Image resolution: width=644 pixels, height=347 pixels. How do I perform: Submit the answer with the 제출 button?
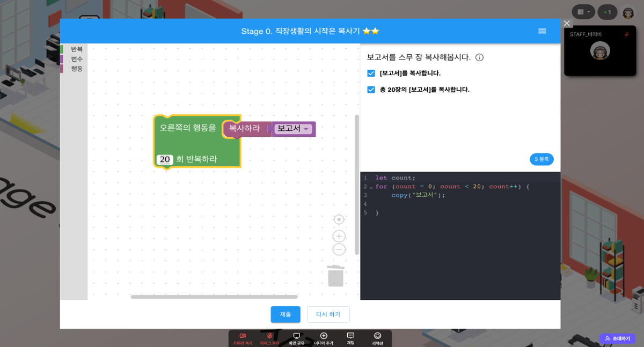pos(286,314)
